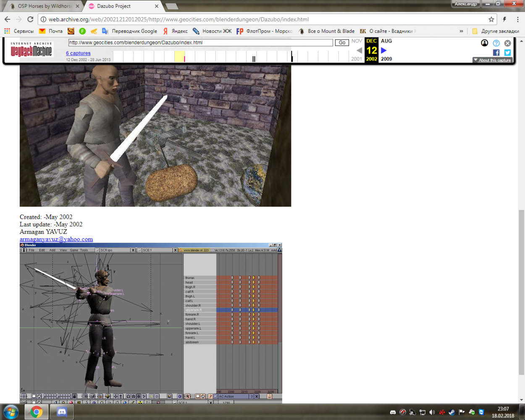This screenshot has width=525, height=420.
Task: Open the Chrome three-dot menu
Action: coord(517,19)
